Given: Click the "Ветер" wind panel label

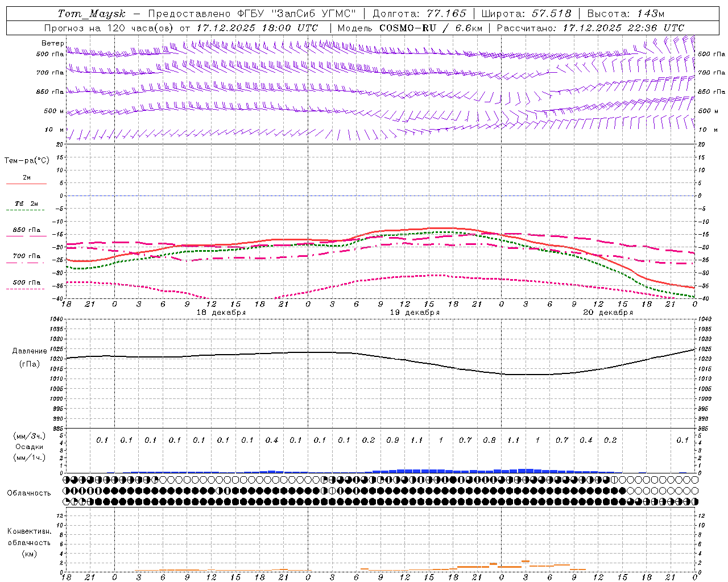Looking at the screenshot, I should (52, 43).
